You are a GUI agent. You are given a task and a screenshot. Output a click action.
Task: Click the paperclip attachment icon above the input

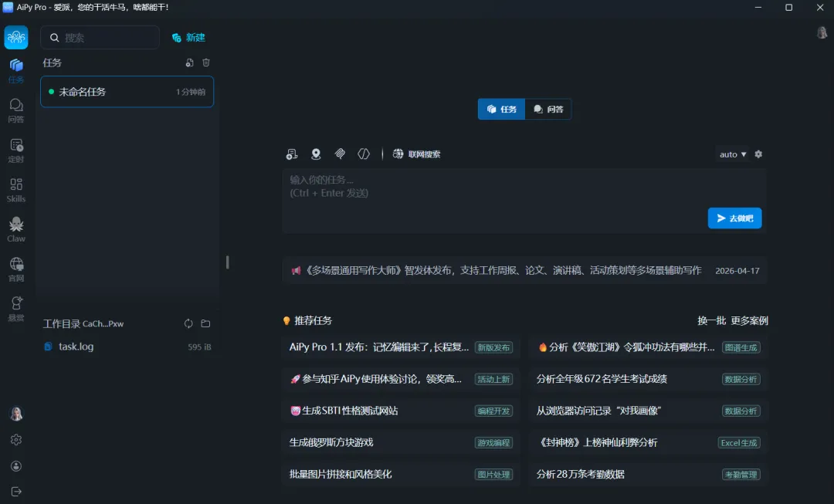(x=340, y=154)
